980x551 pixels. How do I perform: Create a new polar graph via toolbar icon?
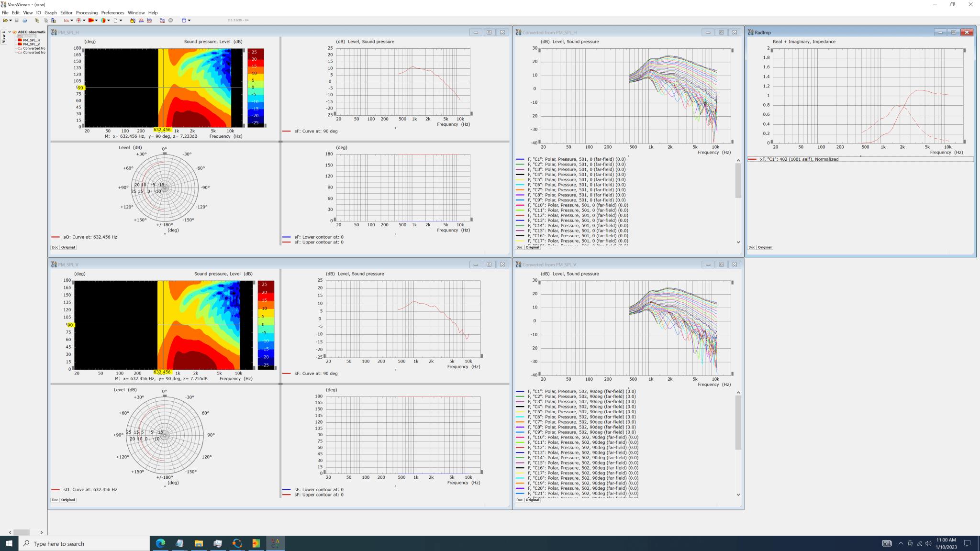coord(78,21)
